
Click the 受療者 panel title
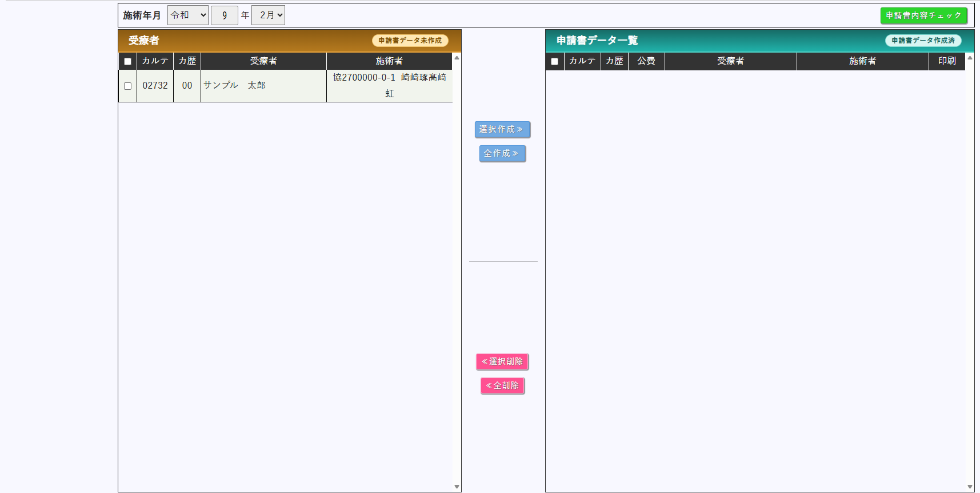[x=143, y=41]
